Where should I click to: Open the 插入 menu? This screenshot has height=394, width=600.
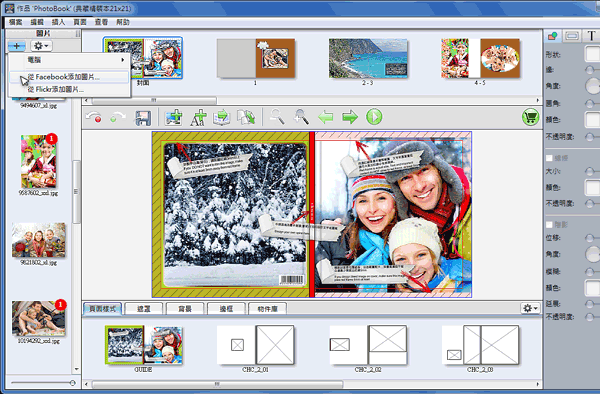tap(59, 22)
